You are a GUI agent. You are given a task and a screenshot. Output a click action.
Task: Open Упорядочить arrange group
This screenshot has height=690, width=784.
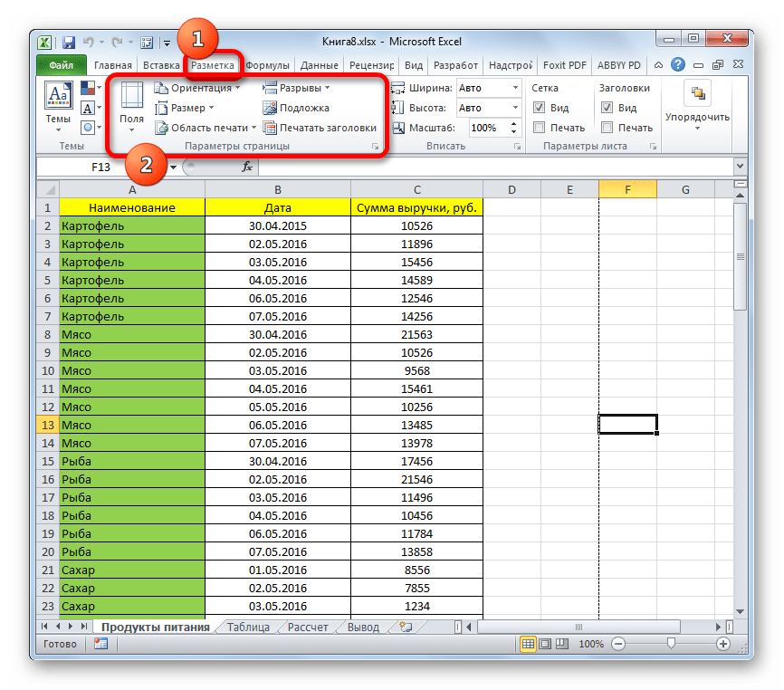tap(697, 106)
